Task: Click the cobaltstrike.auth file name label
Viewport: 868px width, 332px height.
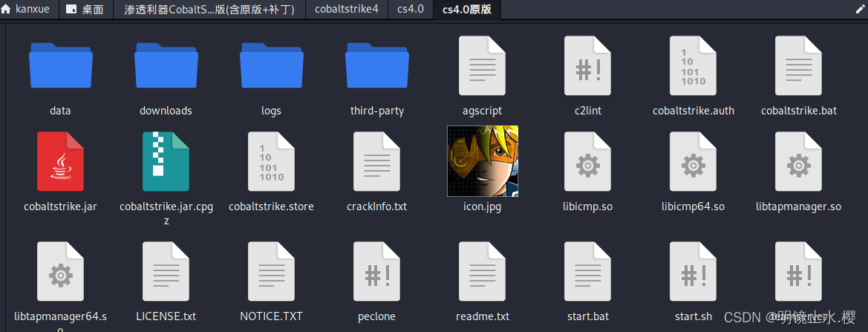Action: pos(693,111)
